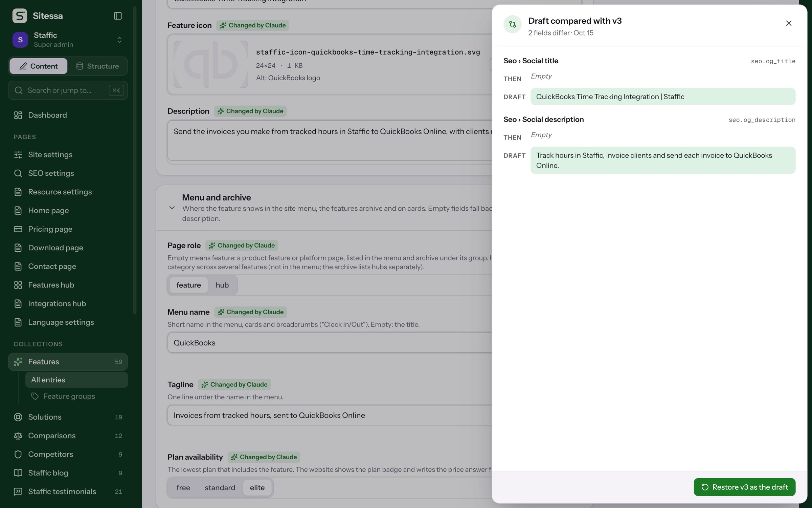Open Dashboard from the sidebar
Screen dimensions: 812x508
[x=68, y=115]
